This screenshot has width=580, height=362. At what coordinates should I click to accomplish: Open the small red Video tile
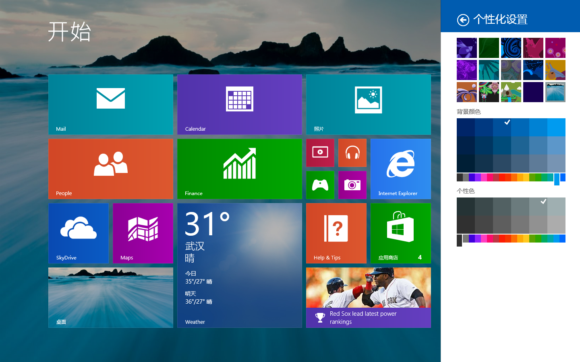coord(320,153)
